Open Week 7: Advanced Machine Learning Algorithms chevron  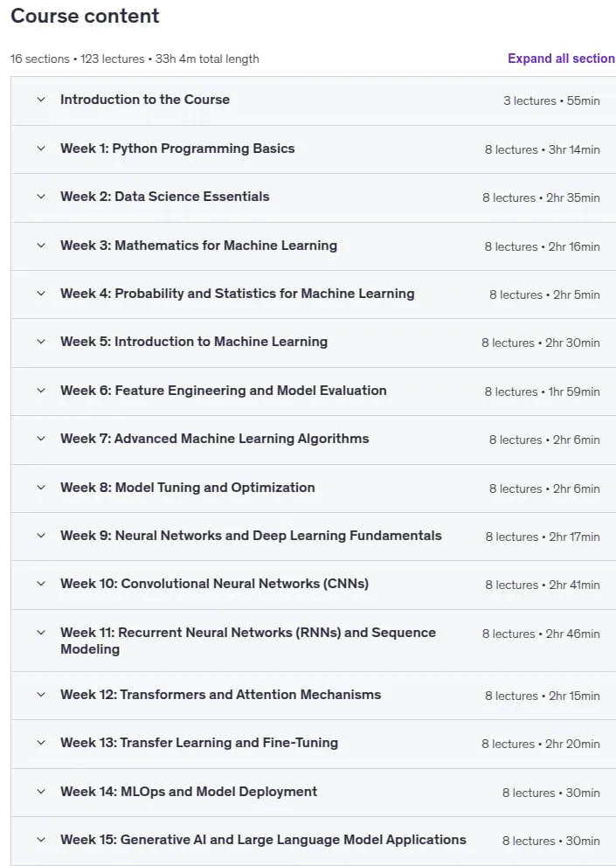click(41, 439)
